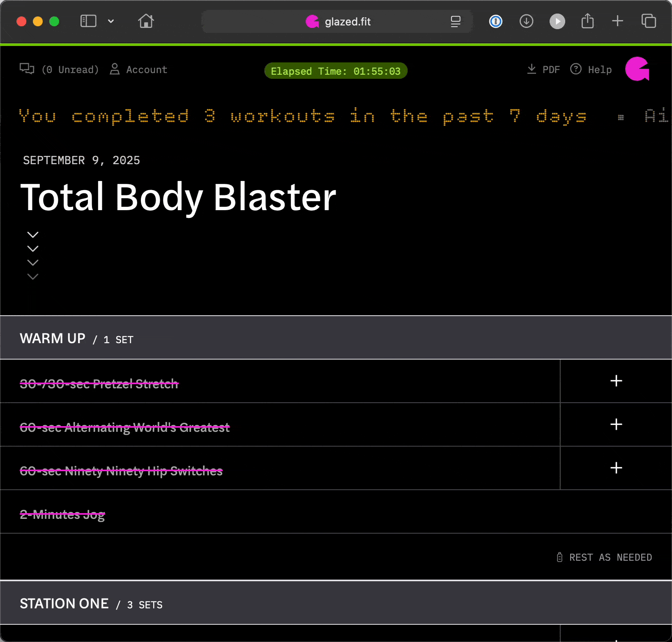Viewport: 672px width, 642px height.
Task: Open messages chat icon
Action: pyautogui.click(x=27, y=69)
